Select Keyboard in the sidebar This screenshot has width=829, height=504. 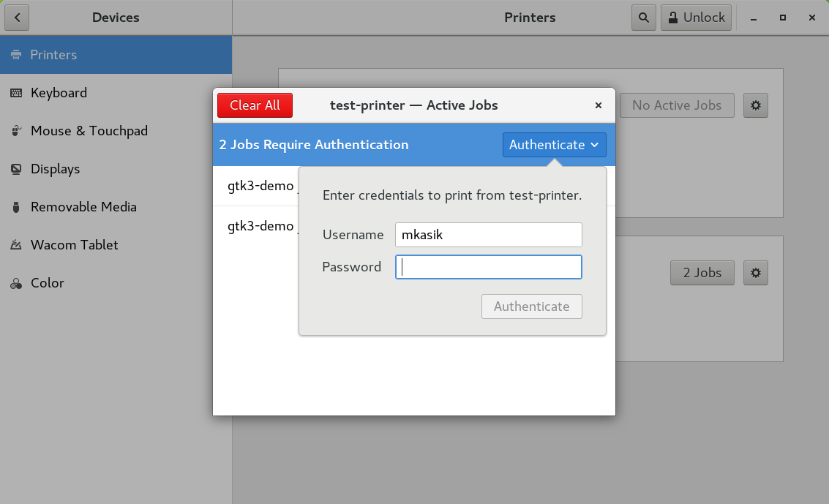point(116,93)
